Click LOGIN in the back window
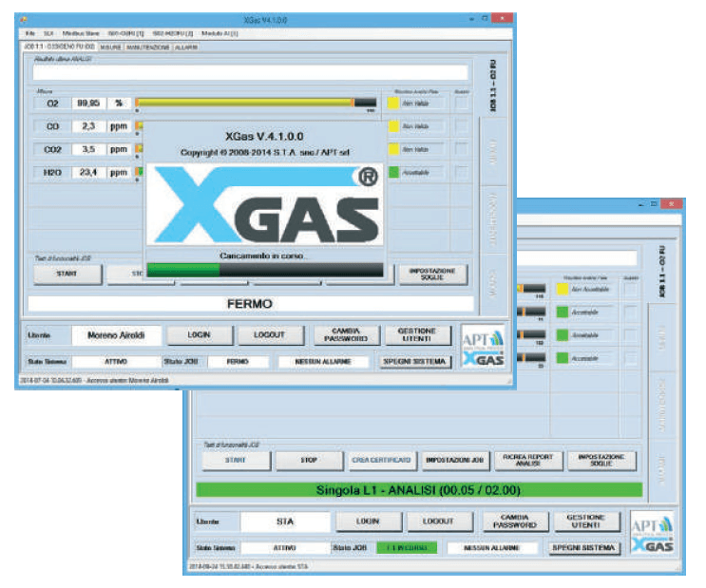Screen dimensions: 706x588 pos(369,522)
